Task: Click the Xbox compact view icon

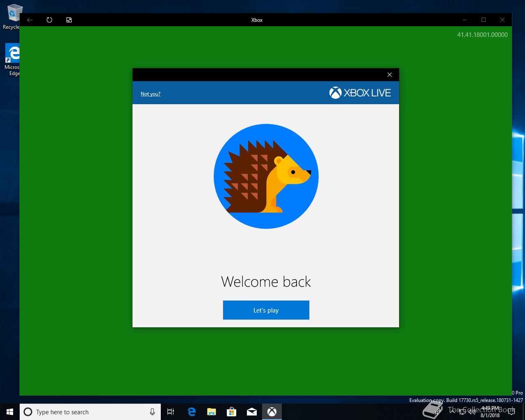Action: coord(69,20)
